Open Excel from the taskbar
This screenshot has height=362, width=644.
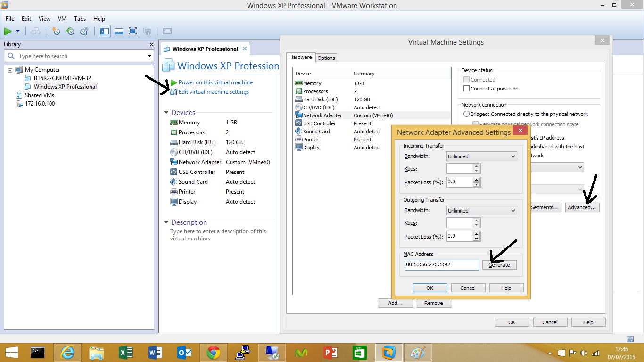(x=126, y=353)
